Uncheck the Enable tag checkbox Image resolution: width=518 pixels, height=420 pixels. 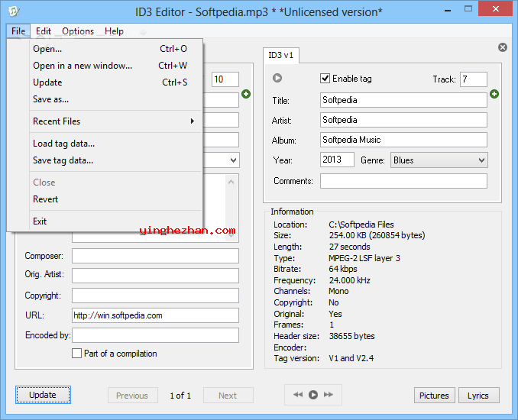(x=325, y=79)
